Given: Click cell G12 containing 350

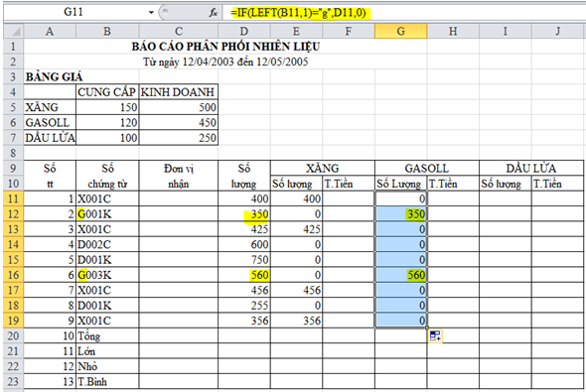Looking at the screenshot, I should click(401, 214).
